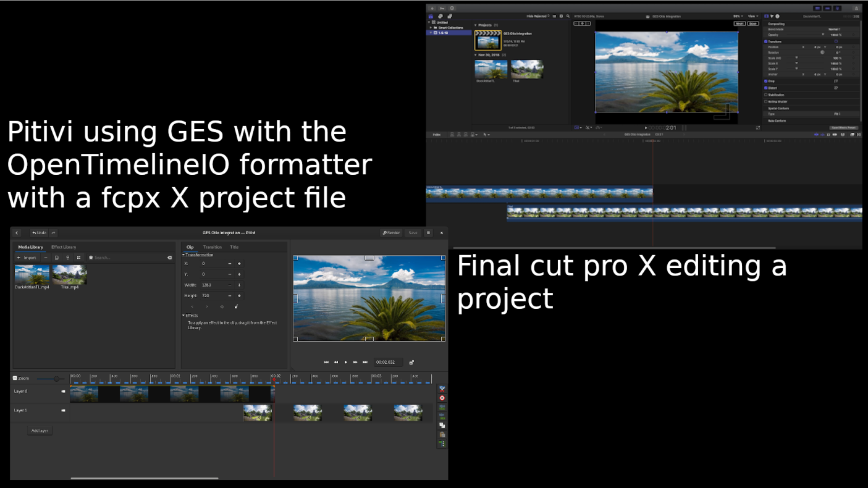Open the 99% zoom dropdown in Final Cut viewer
868x488 pixels.
click(x=737, y=16)
